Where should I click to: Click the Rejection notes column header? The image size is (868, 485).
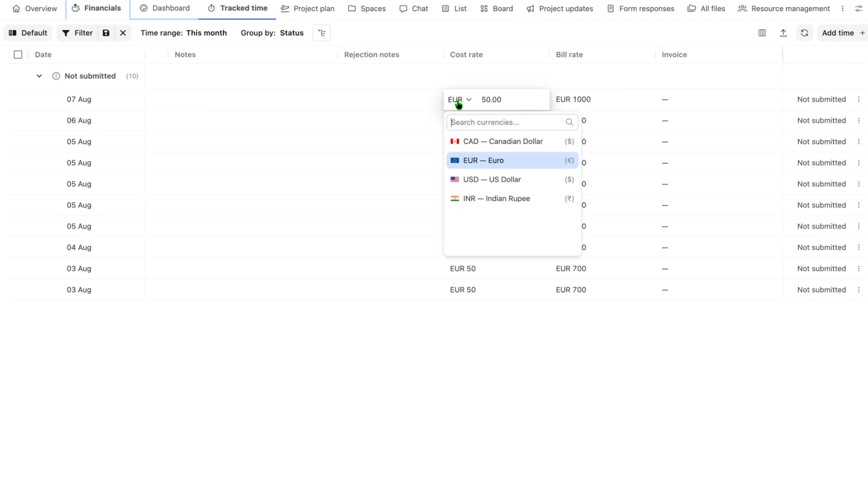coord(372,55)
